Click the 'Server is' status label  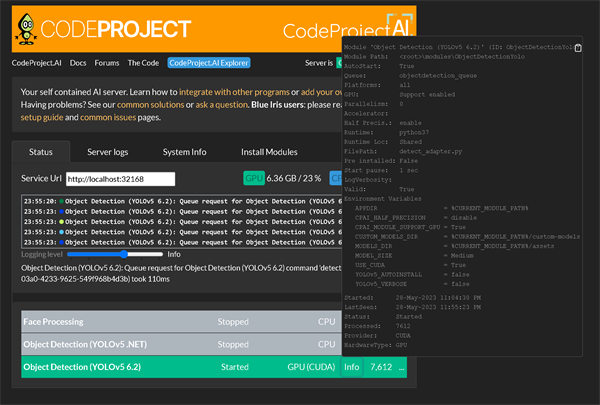click(319, 63)
